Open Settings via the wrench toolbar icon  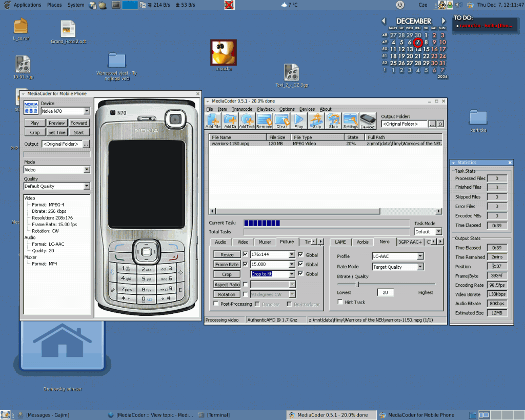click(351, 121)
